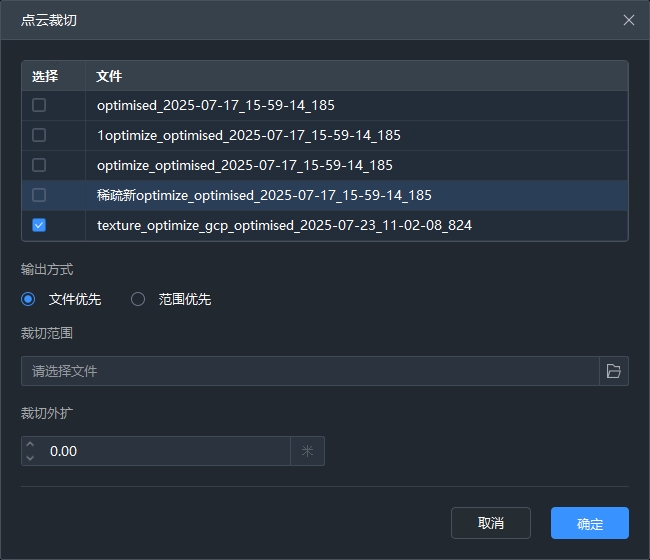Click the 文件 column header
Viewport: 650px width, 560px height.
pyautogui.click(x=110, y=76)
